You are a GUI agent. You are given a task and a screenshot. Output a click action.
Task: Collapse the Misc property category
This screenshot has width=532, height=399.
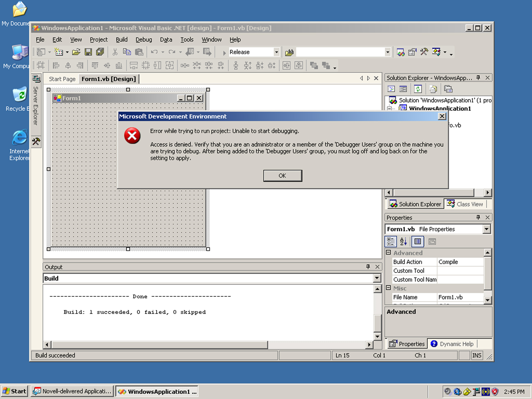388,288
